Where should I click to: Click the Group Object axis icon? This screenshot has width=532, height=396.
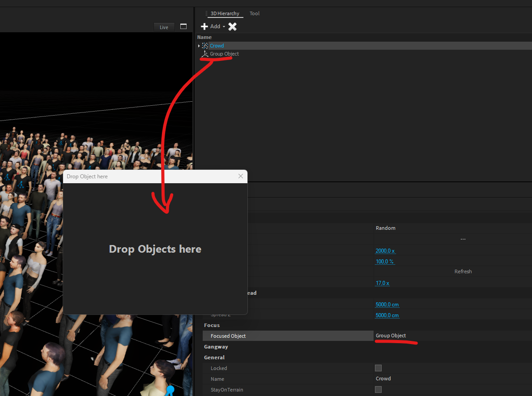pos(204,54)
